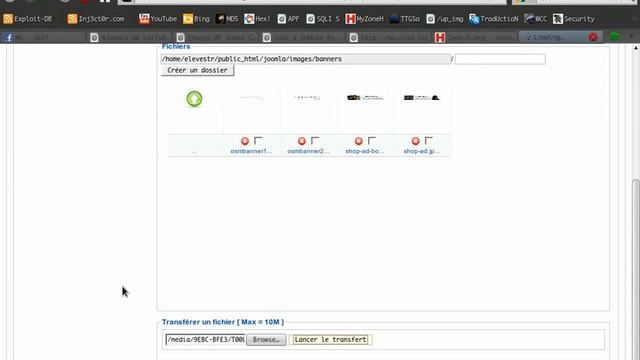Open the SQLI S bookmark
Screen dimensions: 640x360
click(x=323, y=19)
